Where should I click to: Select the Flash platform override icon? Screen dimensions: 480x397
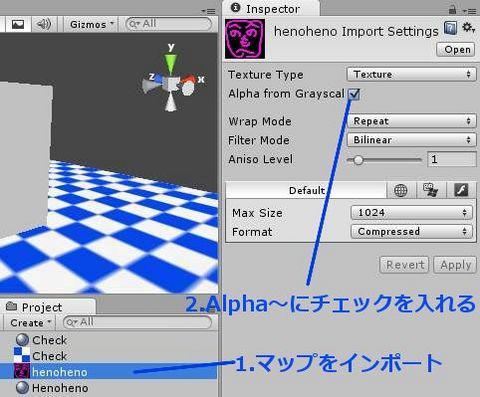click(x=461, y=191)
